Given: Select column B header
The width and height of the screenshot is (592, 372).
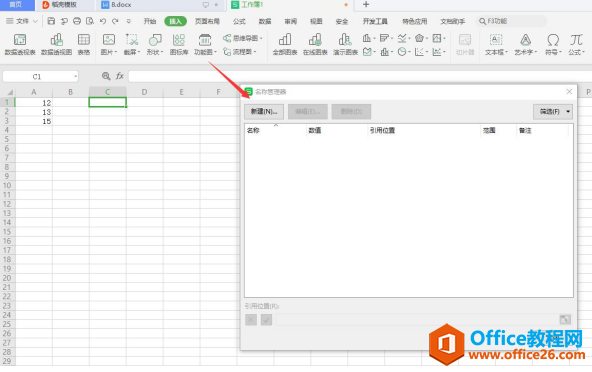Looking at the screenshot, I should coord(71,92).
